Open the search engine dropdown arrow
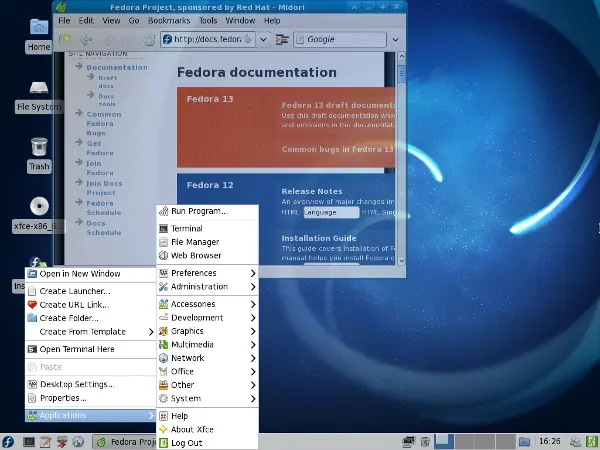This screenshot has height=450, width=600. [x=395, y=39]
